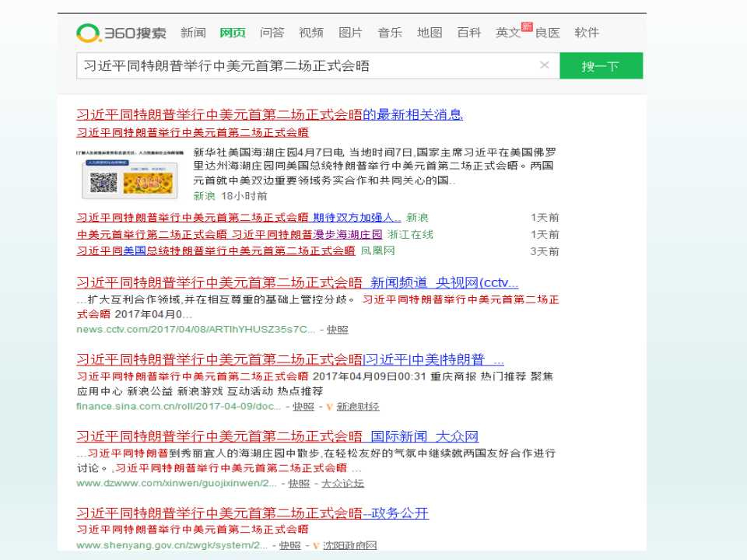Click the finance.sina.com.cn result URL
747x560 pixels.
(x=179, y=406)
